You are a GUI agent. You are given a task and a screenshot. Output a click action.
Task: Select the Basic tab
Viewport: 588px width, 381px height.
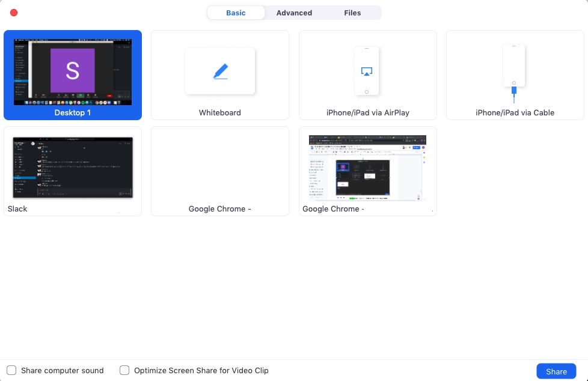[x=236, y=13]
